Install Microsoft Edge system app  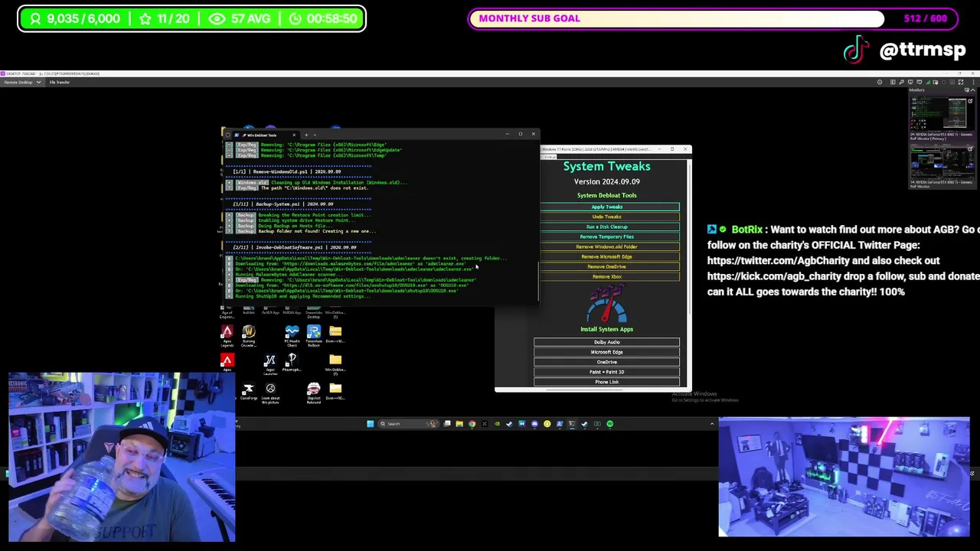[x=606, y=352]
